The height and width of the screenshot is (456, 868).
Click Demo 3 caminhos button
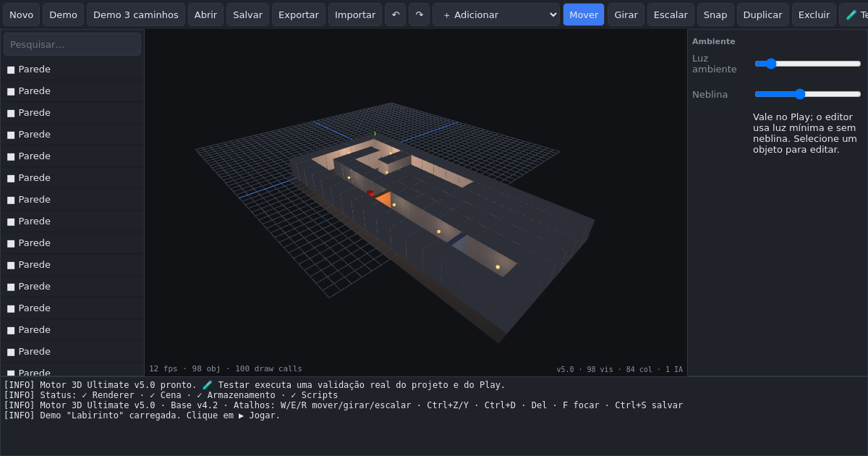(x=136, y=14)
